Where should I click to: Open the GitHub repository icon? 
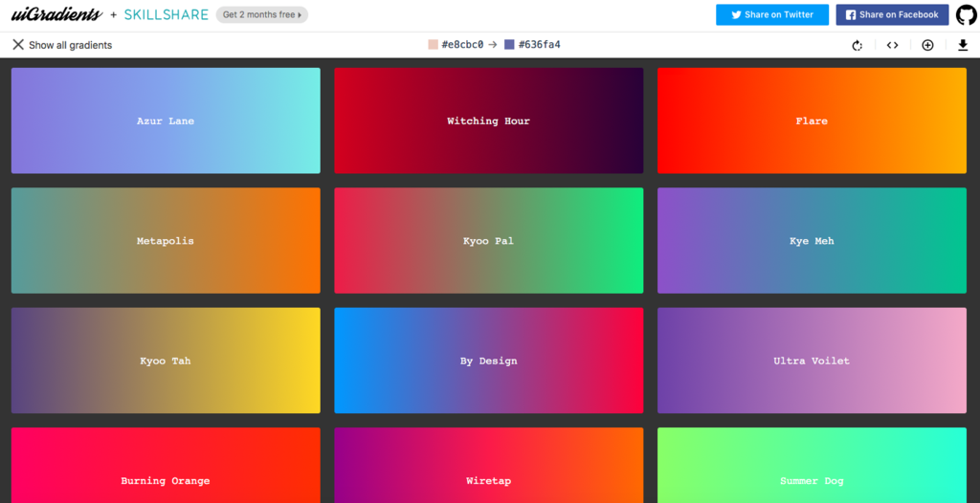coord(967,15)
